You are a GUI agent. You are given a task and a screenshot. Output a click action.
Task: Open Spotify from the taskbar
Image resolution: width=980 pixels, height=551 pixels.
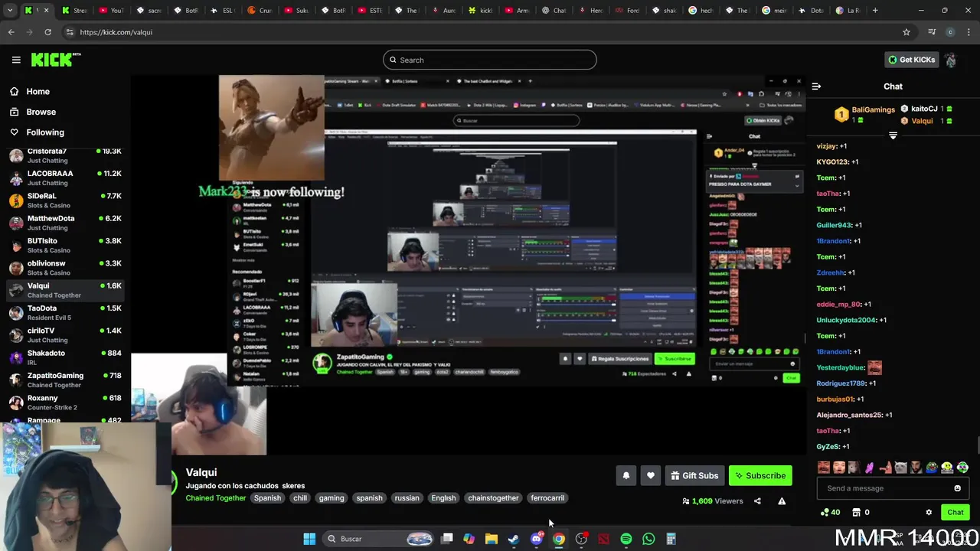(626, 539)
